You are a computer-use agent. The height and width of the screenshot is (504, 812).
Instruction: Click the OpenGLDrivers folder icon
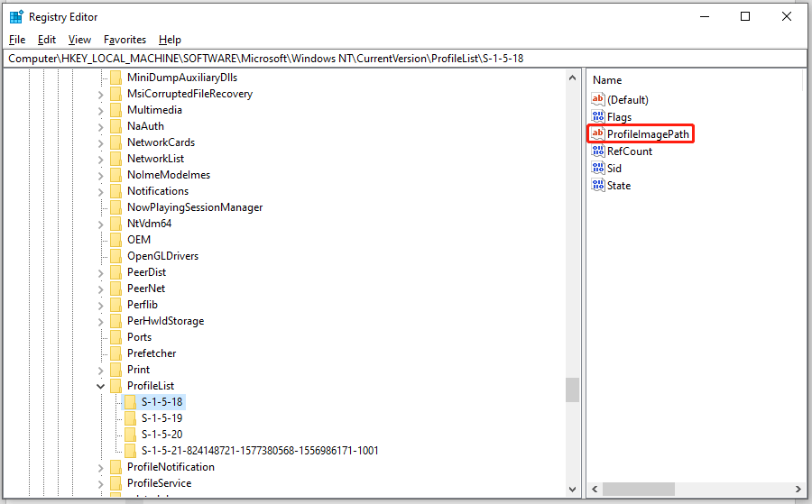tap(116, 256)
